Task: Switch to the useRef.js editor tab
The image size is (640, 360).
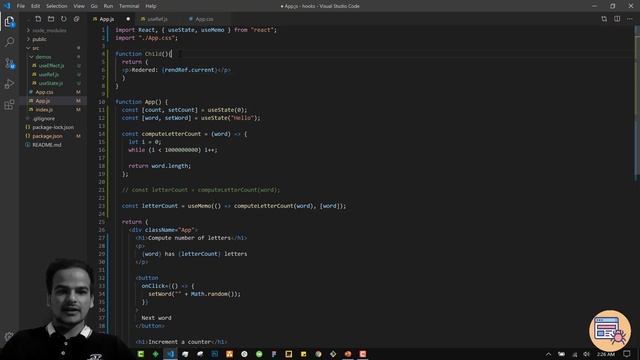Action: (158, 19)
